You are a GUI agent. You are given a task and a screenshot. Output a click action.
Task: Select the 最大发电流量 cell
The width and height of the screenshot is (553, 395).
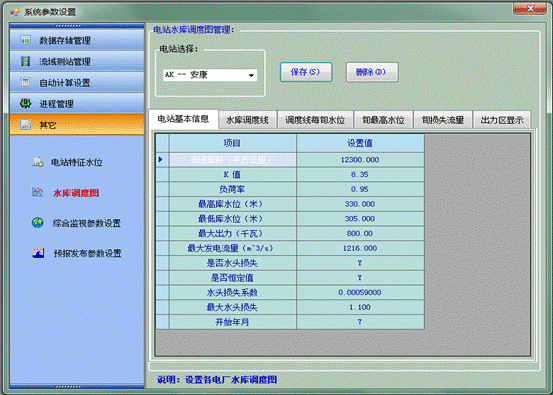point(233,248)
